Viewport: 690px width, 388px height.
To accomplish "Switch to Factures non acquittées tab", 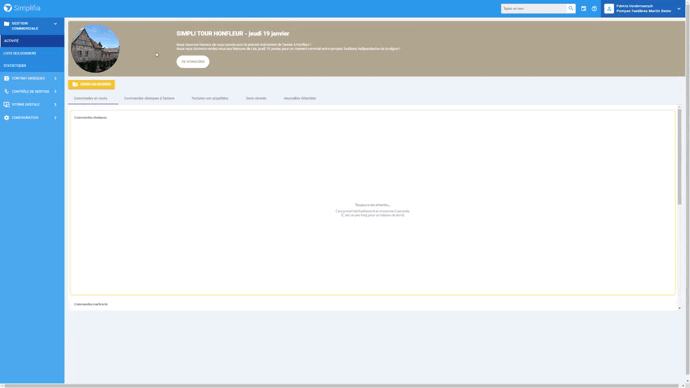I will (x=210, y=98).
